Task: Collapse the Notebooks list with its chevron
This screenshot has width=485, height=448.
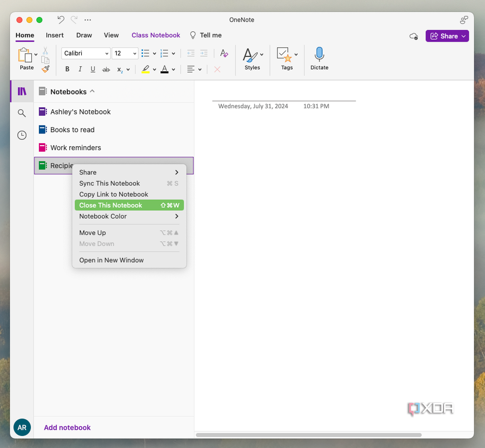Action: [92, 92]
